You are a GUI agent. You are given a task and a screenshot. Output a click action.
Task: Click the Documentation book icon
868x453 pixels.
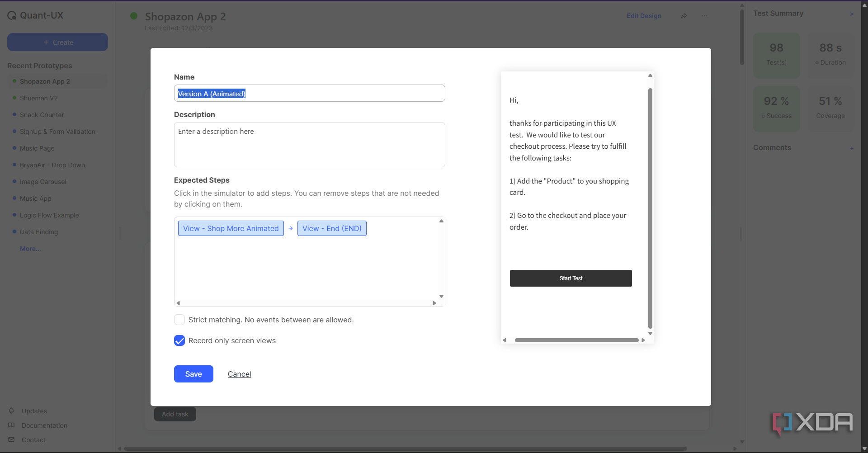tap(11, 425)
